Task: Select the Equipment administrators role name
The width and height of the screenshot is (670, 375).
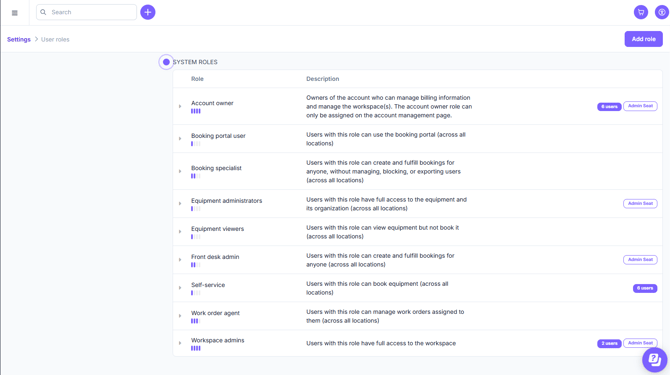Action: point(226,200)
